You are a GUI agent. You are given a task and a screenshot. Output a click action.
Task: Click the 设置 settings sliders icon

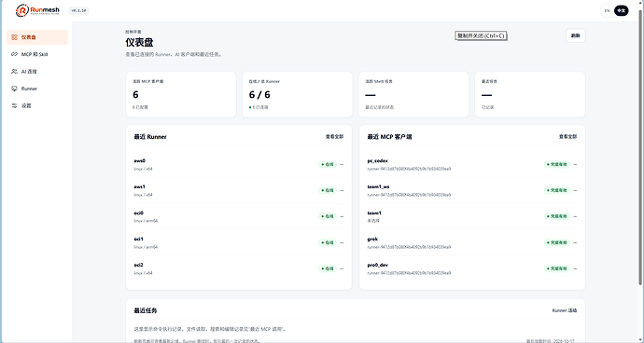pos(14,105)
